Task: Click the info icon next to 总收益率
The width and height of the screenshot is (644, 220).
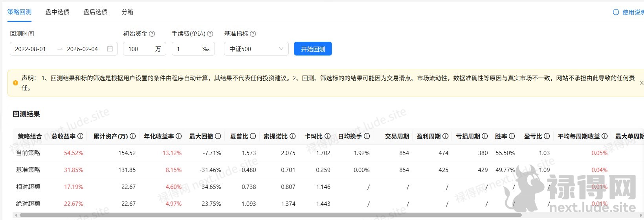Action: [81, 136]
